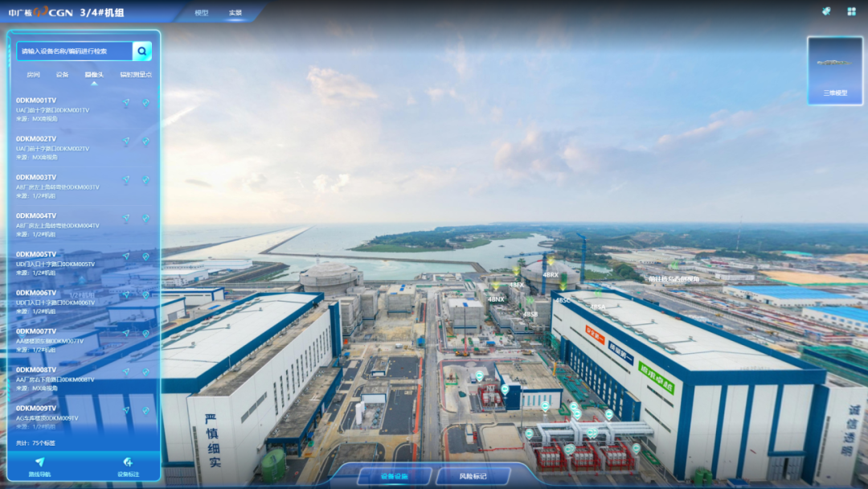Image resolution: width=868 pixels, height=489 pixels.
Task: Open the 三维模型 thumbnail view
Action: coord(835,70)
